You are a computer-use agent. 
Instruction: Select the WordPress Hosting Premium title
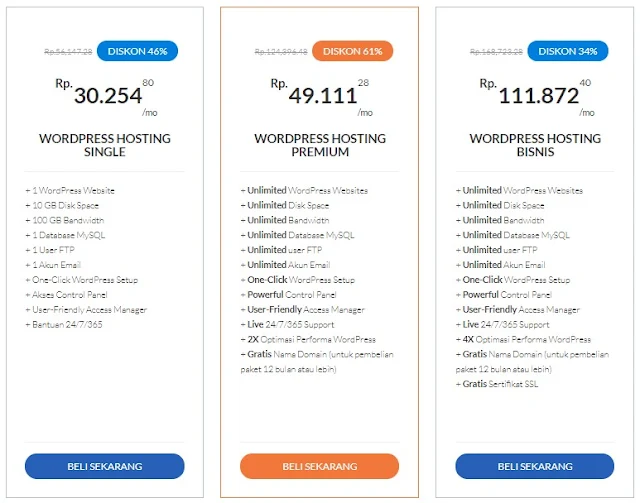[320, 145]
